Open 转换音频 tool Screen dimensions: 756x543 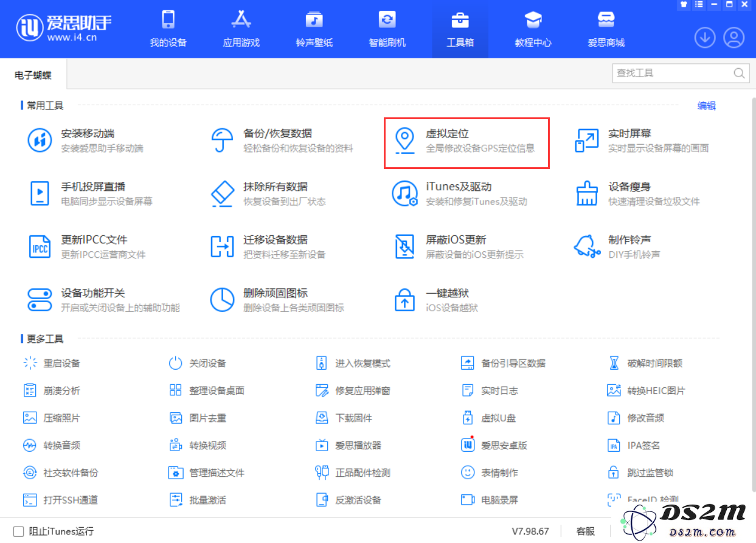click(x=52, y=445)
